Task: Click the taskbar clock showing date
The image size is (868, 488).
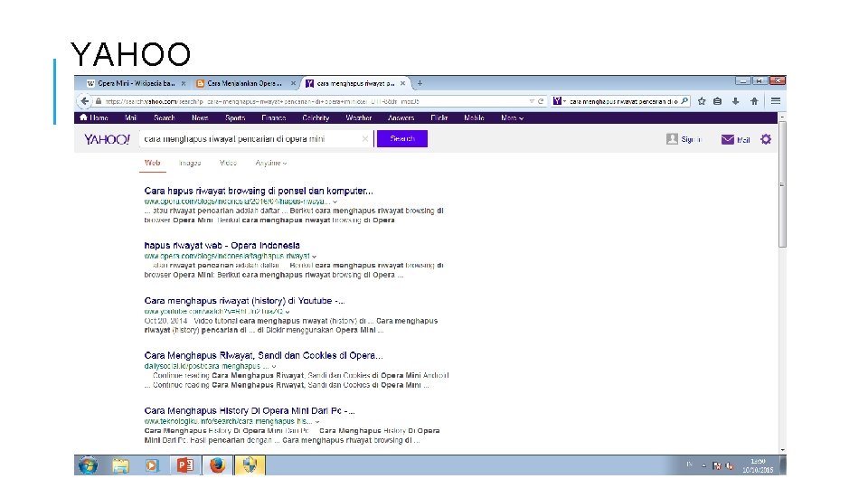Action: pos(758,465)
